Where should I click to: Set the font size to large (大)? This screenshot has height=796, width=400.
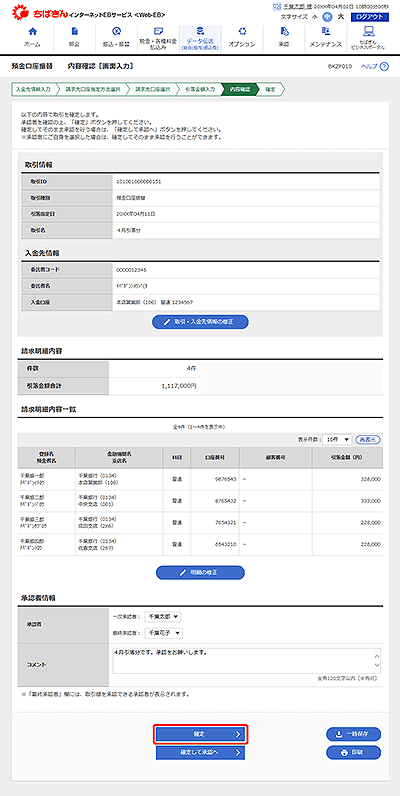tap(341, 17)
